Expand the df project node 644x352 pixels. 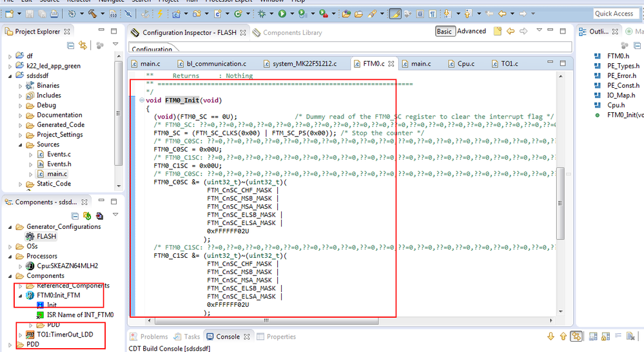[10, 56]
